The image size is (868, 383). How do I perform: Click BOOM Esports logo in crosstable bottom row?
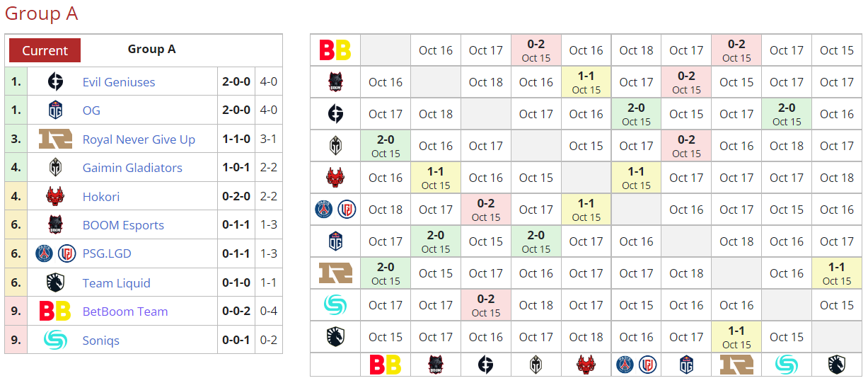coord(436,365)
